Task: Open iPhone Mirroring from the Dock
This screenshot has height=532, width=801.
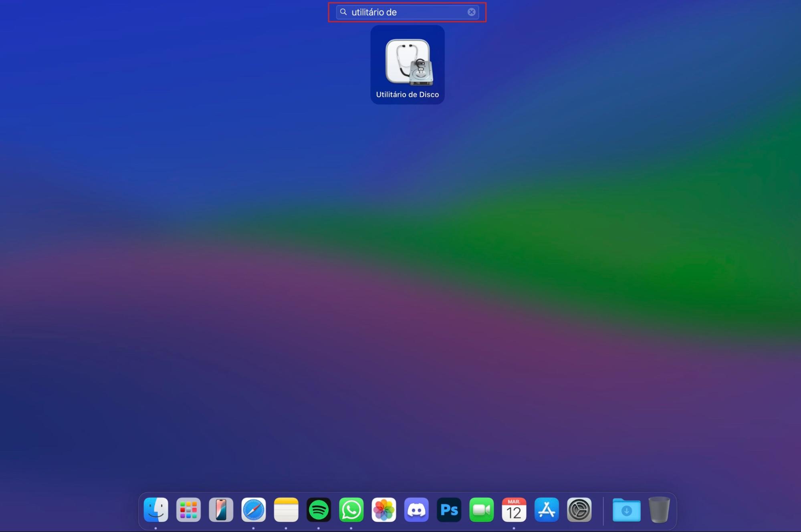Action: [221, 510]
